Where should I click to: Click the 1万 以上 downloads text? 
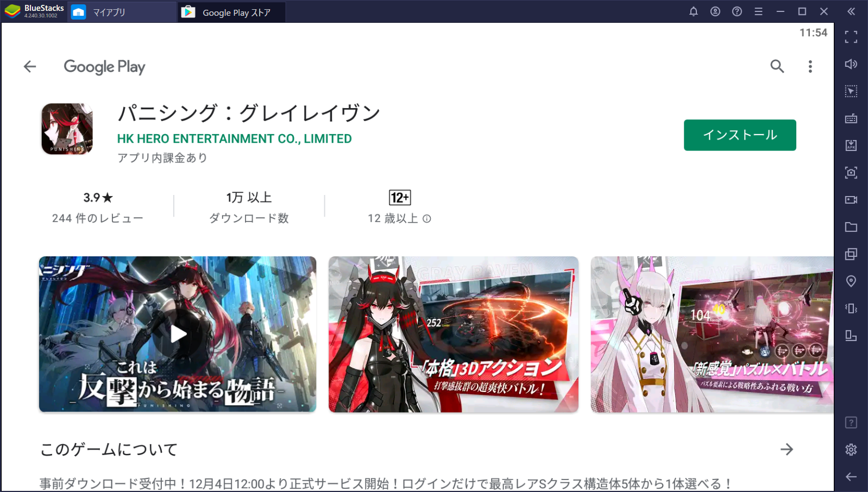click(249, 198)
